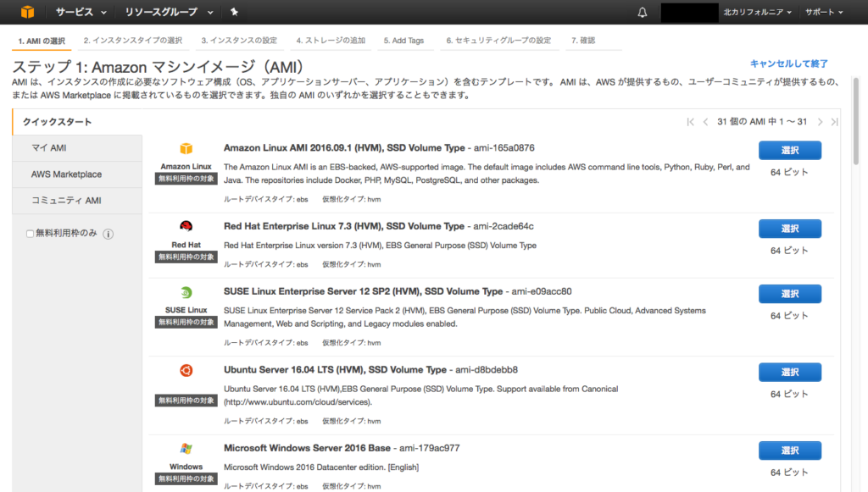Go to first page of AMI list
Image resolution: width=868 pixels, height=492 pixels.
click(690, 122)
